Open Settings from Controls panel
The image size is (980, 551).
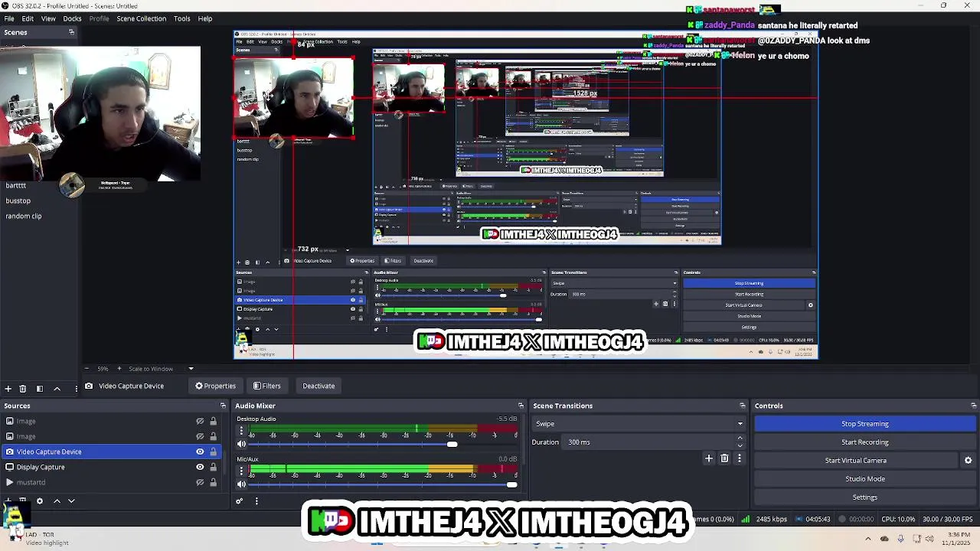click(x=864, y=497)
